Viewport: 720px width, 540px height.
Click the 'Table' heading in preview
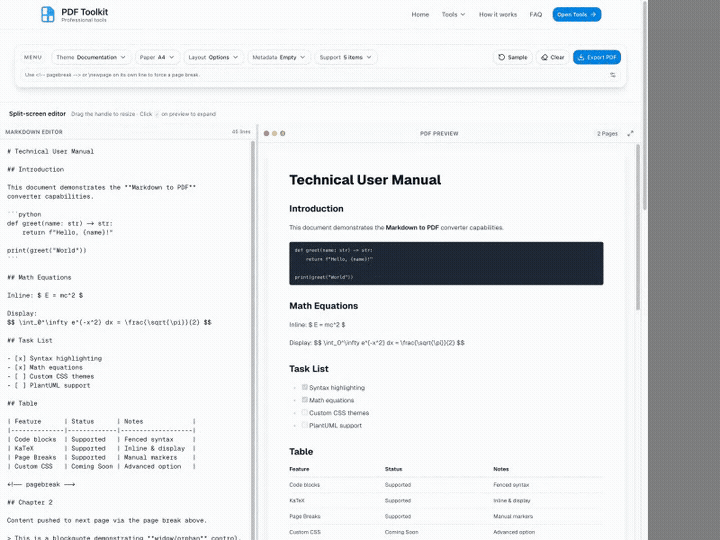pos(301,451)
